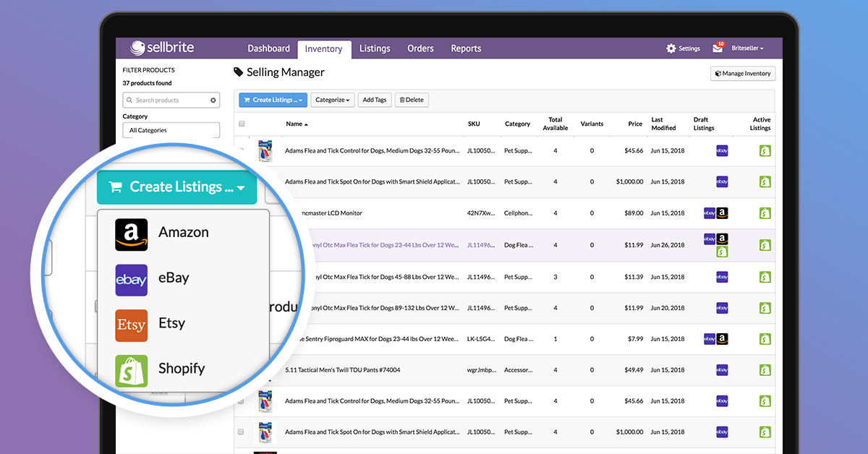Sort by the SKU column header
The width and height of the screenshot is (868, 454).
pyautogui.click(x=474, y=124)
